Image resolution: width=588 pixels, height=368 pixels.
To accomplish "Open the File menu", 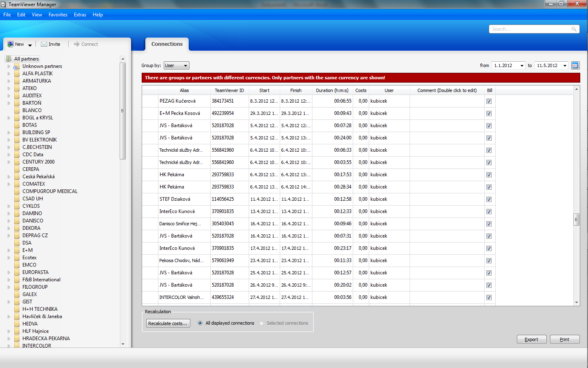I will [7, 15].
